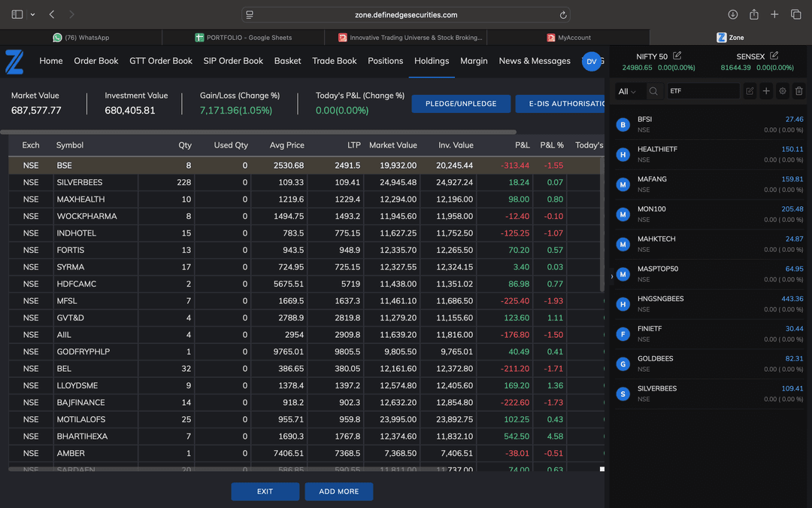812x508 pixels.
Task: Switch to WhatsApp browser tab
Action: tap(81, 38)
